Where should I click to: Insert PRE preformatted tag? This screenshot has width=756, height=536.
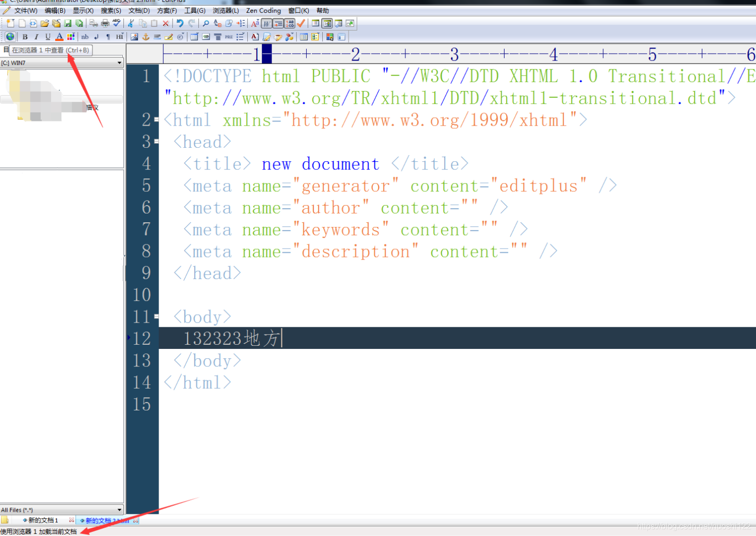coord(229,37)
